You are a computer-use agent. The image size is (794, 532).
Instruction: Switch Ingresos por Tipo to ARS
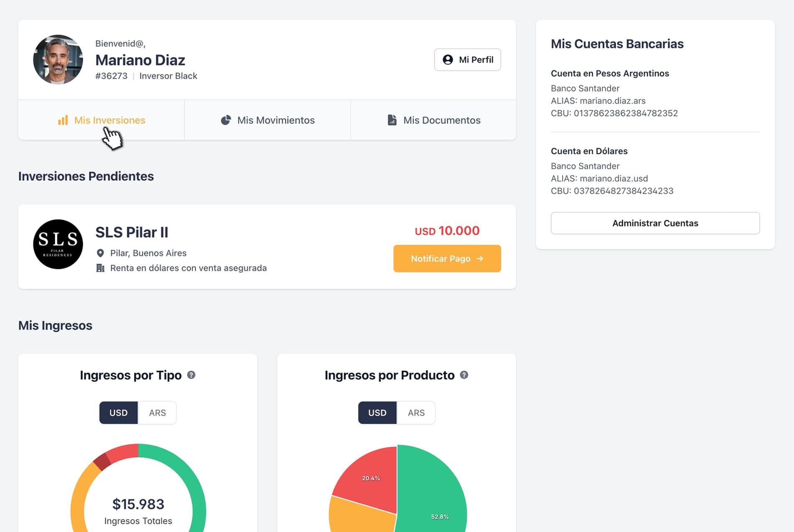157,413
